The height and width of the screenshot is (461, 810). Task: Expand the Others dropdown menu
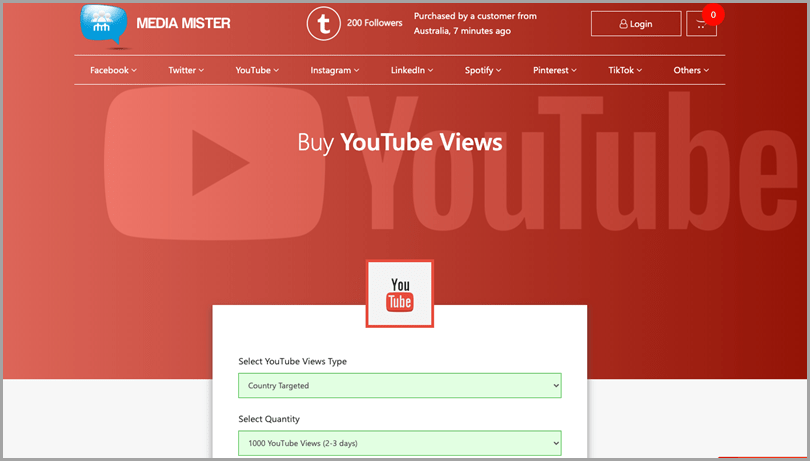point(691,70)
